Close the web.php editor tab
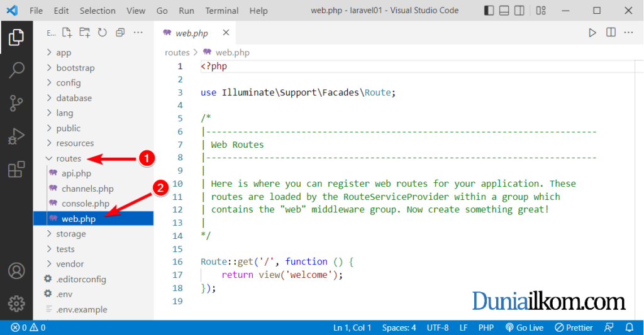This screenshot has width=644, height=335. (x=226, y=33)
